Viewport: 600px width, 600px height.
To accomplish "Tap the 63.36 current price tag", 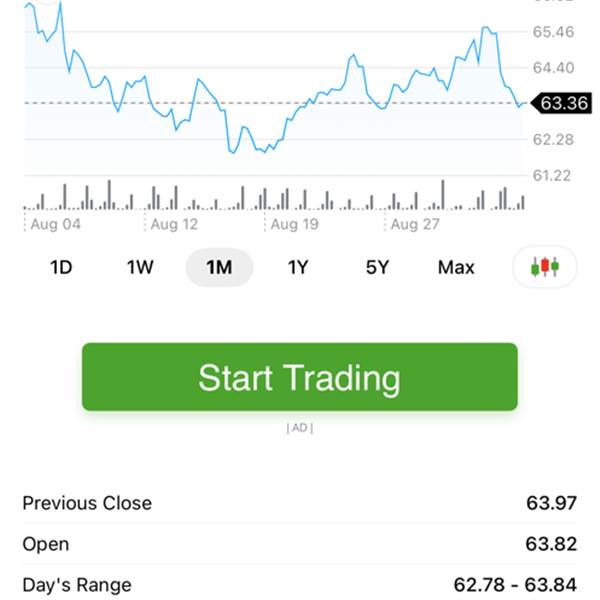I will point(562,103).
